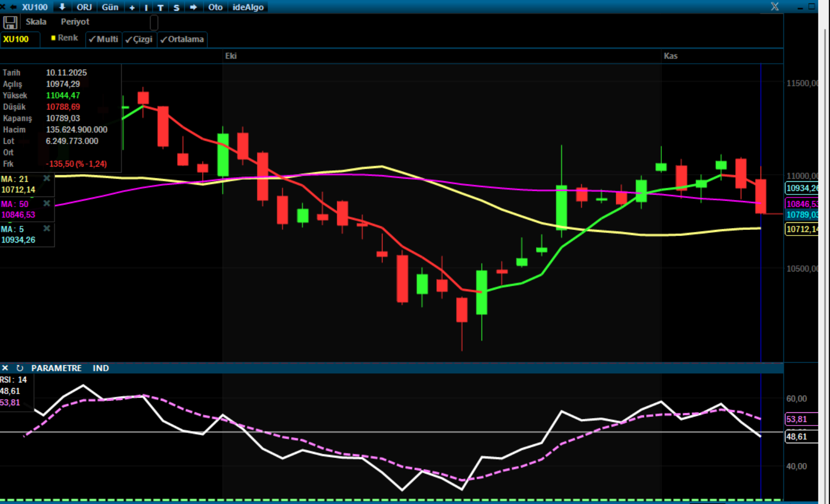Click the S button in top toolbar
Viewport: 830px width, 504px height.
[x=176, y=8]
